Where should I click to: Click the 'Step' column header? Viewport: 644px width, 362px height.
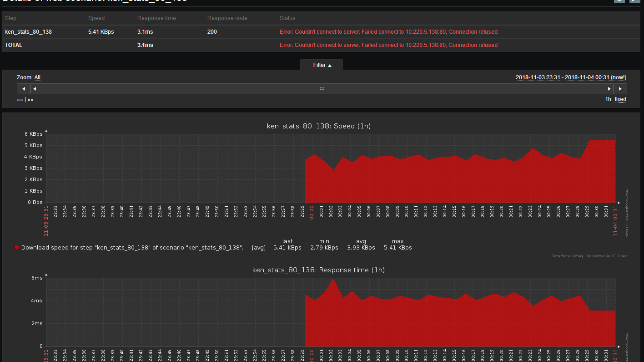[x=10, y=18]
